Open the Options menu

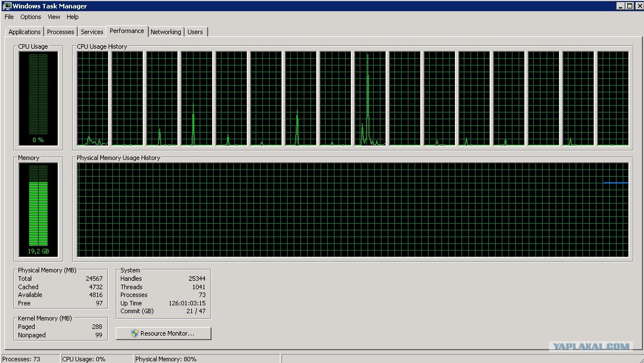30,17
